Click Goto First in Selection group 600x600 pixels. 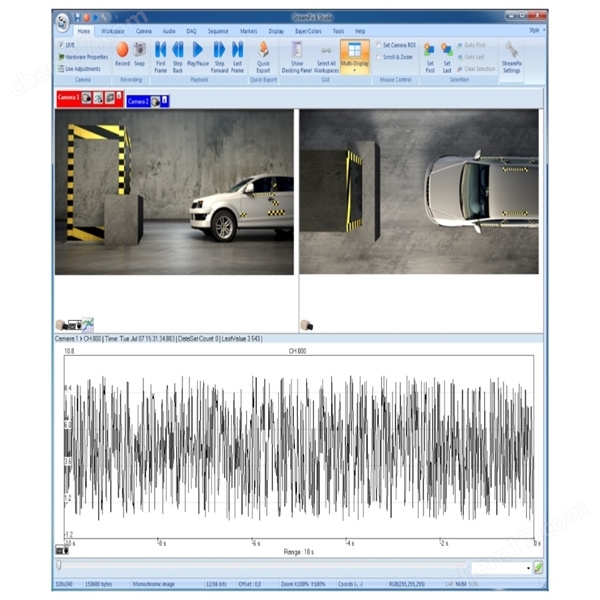(471, 45)
